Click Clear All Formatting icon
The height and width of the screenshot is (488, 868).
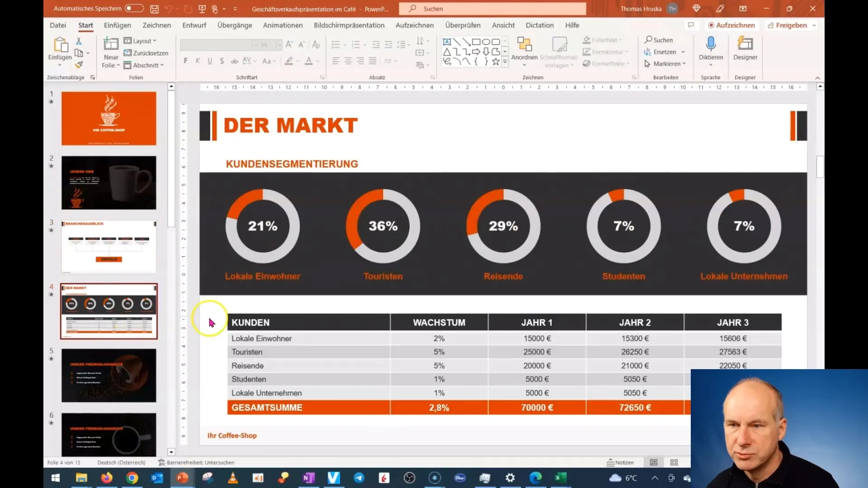[316, 44]
